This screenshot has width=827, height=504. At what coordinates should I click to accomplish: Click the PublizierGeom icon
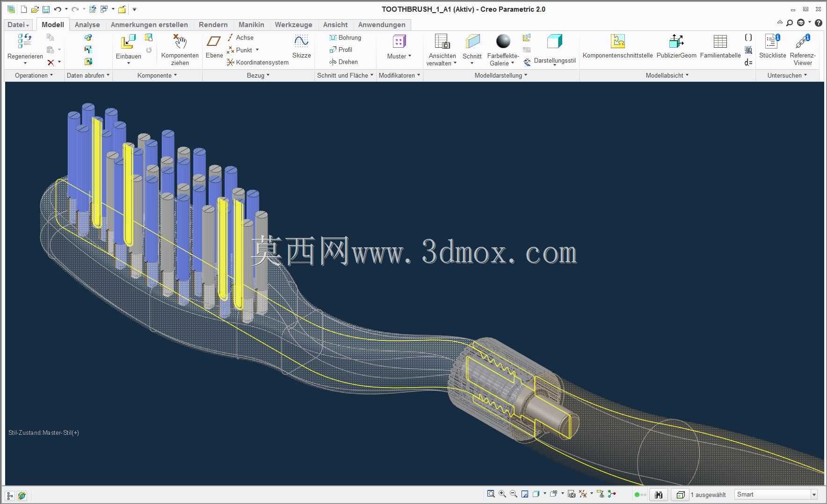coord(676,41)
